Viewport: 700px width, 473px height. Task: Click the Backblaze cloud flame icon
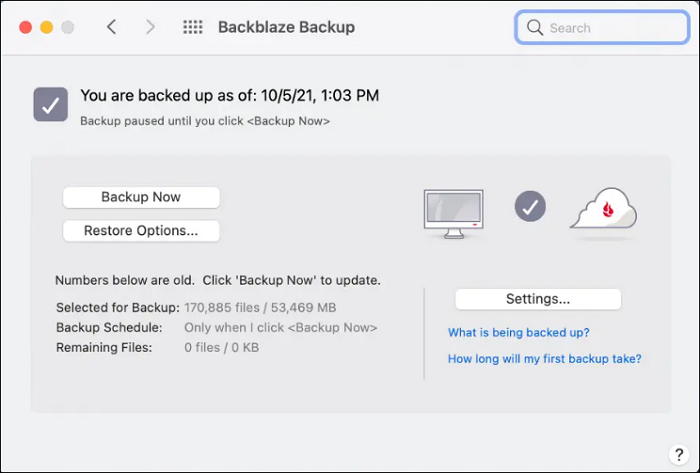click(604, 209)
